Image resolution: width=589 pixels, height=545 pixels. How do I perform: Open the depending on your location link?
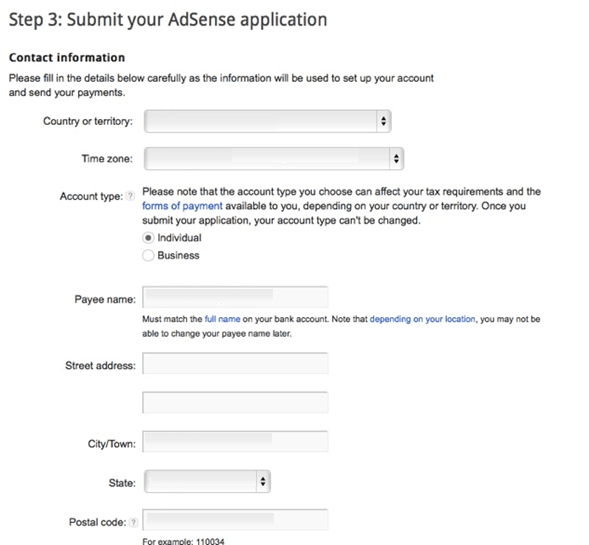click(423, 319)
